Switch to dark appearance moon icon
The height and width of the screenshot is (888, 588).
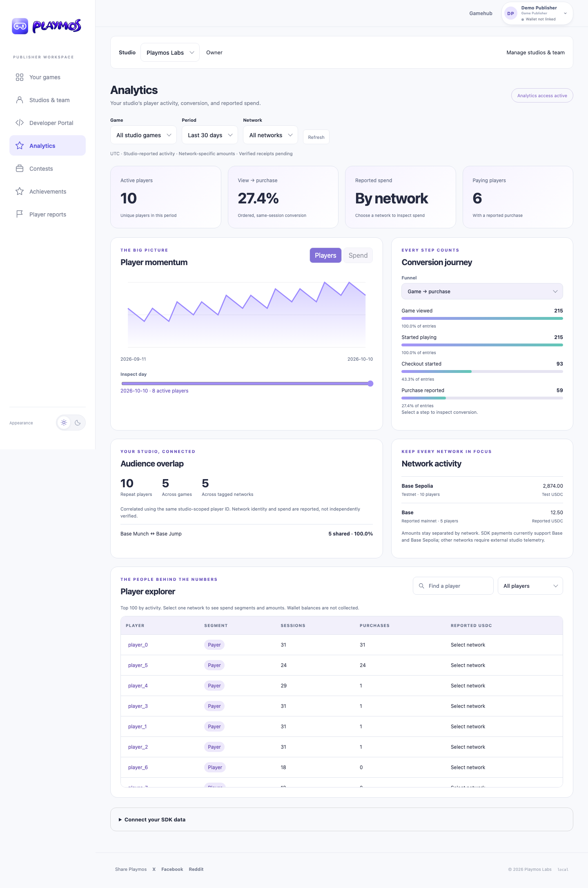pos(78,423)
